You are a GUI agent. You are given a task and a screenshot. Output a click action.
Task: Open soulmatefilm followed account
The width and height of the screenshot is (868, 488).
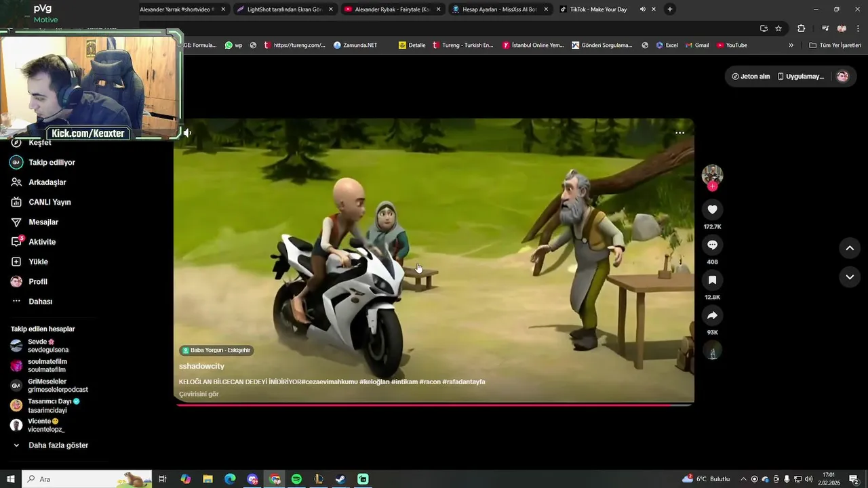[x=39, y=366]
